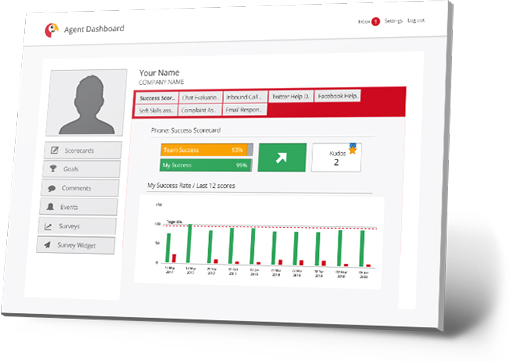510x362 pixels.
Task: Click the profile avatar placeholder image
Action: [87, 103]
